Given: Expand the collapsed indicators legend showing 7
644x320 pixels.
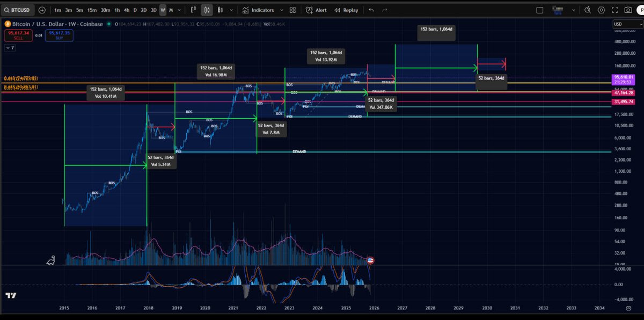Looking at the screenshot, I should pos(10,48).
